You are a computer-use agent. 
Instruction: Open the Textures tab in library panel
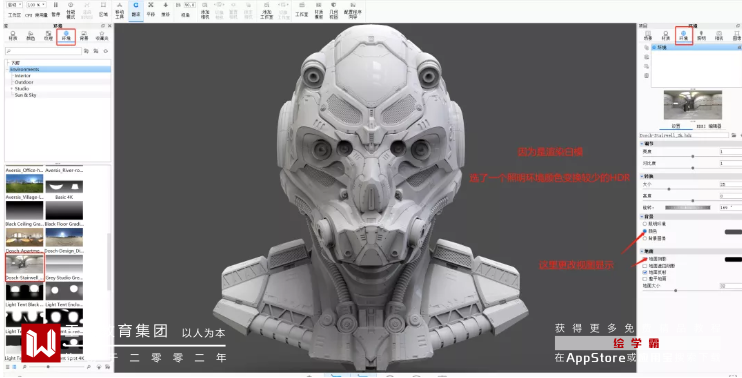click(48, 36)
